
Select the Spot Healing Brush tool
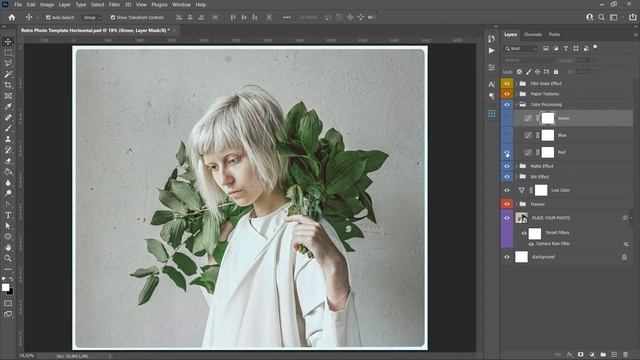(x=8, y=118)
